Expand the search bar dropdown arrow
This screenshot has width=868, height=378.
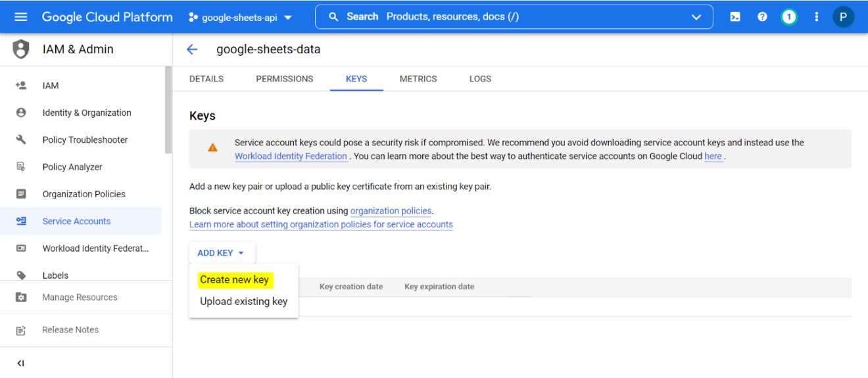[696, 17]
